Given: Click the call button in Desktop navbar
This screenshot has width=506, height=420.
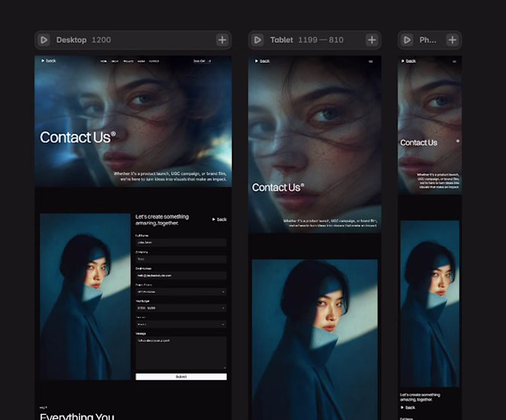Looking at the screenshot, I should coord(202,61).
